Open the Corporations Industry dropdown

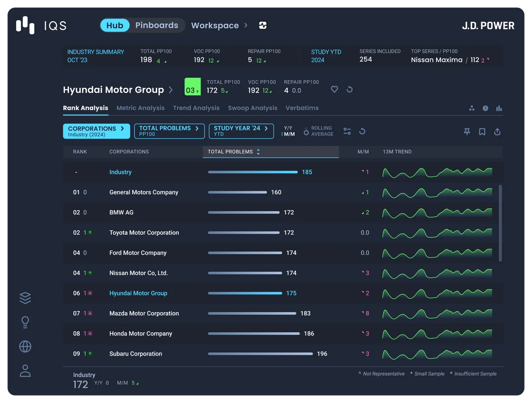point(96,131)
